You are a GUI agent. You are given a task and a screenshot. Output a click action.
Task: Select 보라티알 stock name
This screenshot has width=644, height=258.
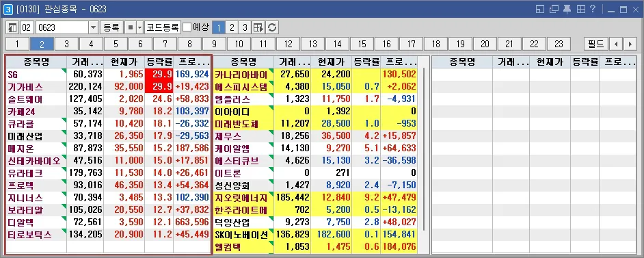coord(25,210)
